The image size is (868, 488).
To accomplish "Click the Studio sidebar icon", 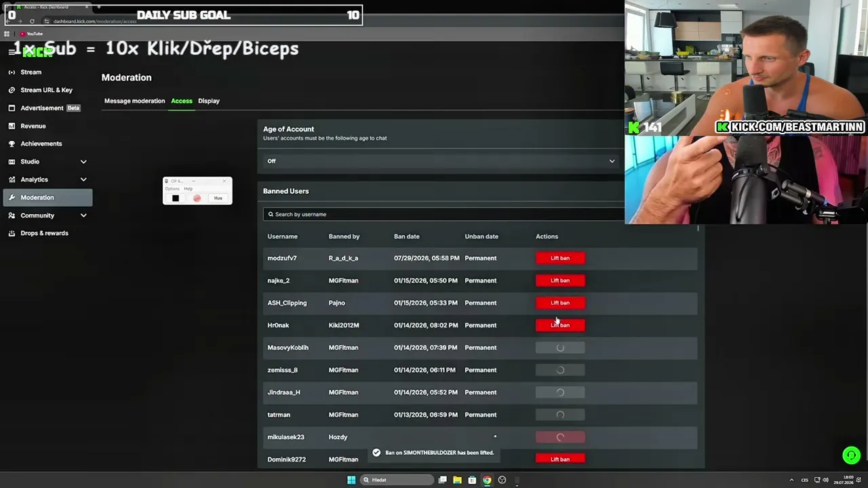I will (12, 161).
